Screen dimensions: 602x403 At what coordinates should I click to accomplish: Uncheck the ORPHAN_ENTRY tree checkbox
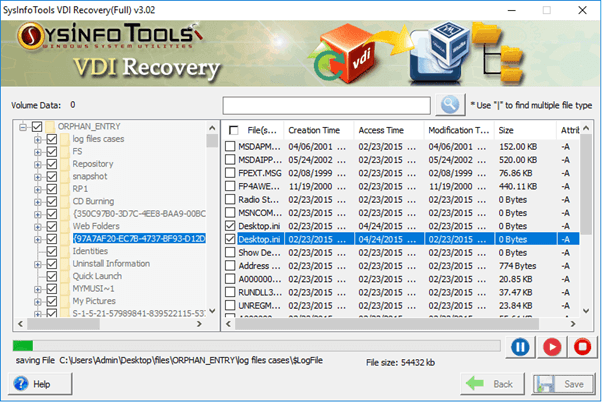(37, 126)
